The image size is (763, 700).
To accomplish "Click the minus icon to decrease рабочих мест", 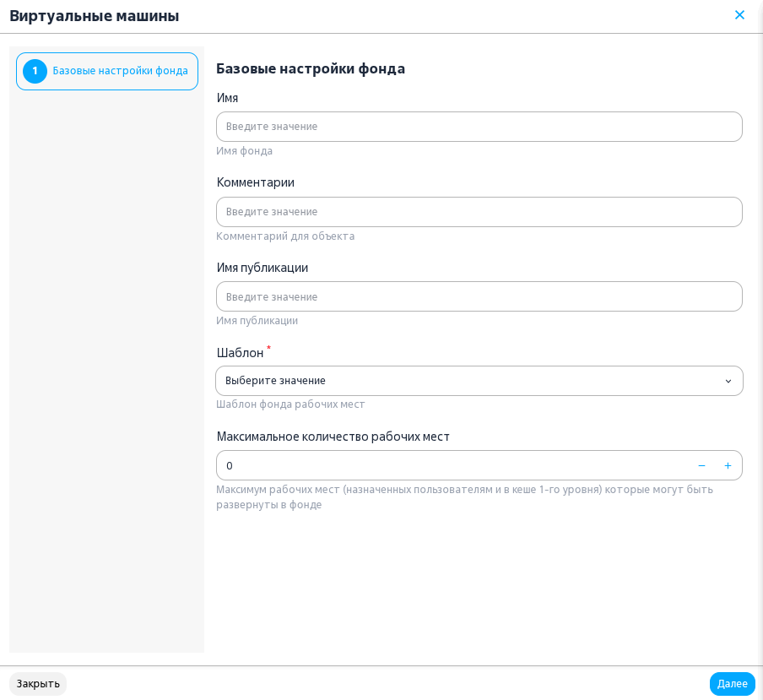I will pos(701,466).
